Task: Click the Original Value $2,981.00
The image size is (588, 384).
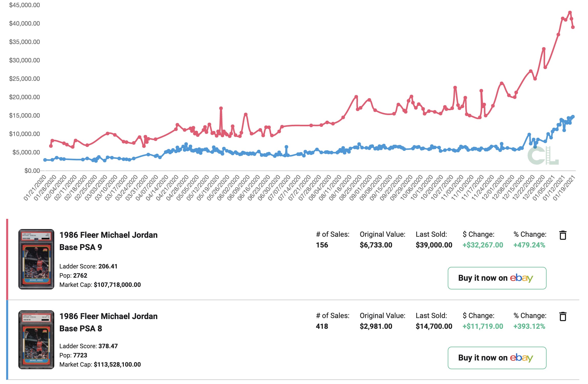Action: 376,326
